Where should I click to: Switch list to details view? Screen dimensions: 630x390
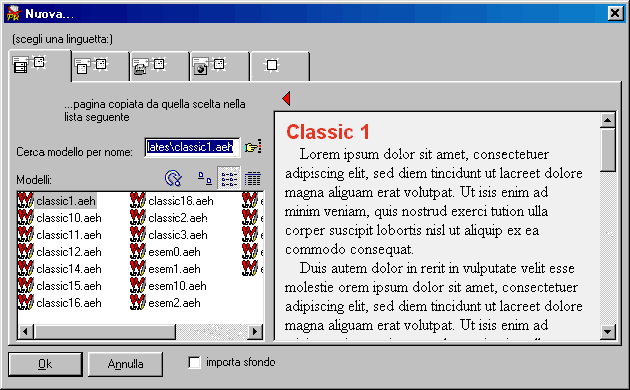click(x=252, y=178)
